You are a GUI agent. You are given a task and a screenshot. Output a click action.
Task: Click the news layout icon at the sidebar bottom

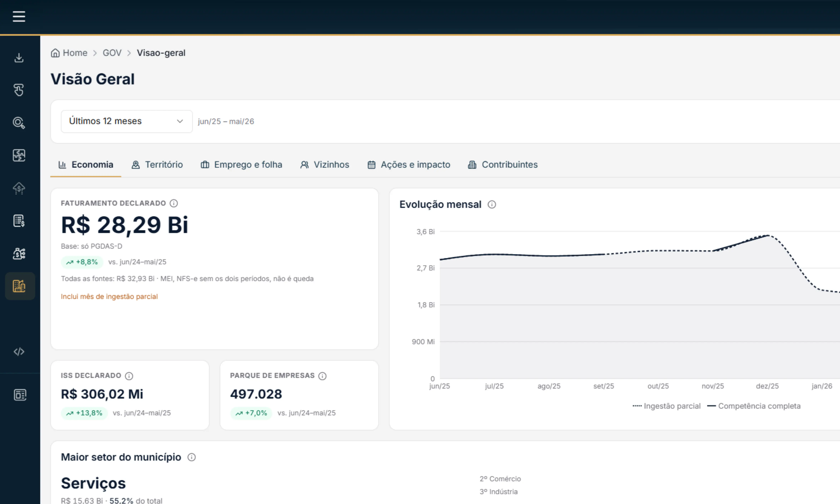point(20,395)
